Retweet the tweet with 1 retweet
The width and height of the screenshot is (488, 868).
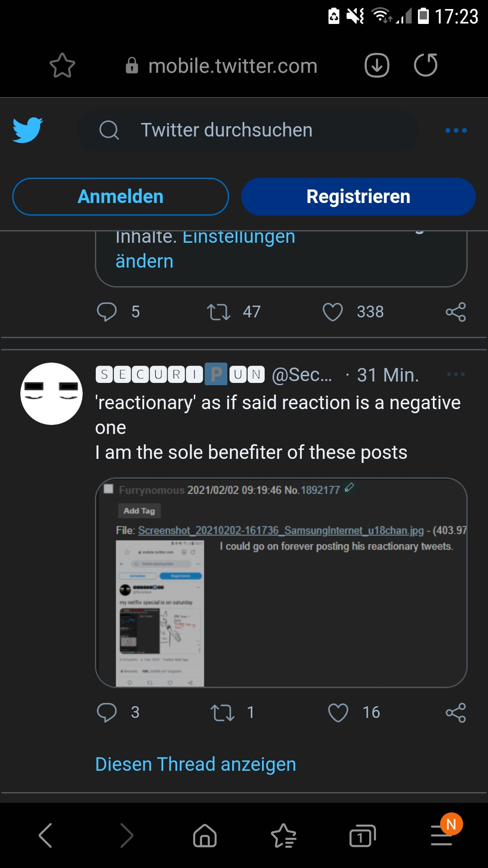point(222,713)
